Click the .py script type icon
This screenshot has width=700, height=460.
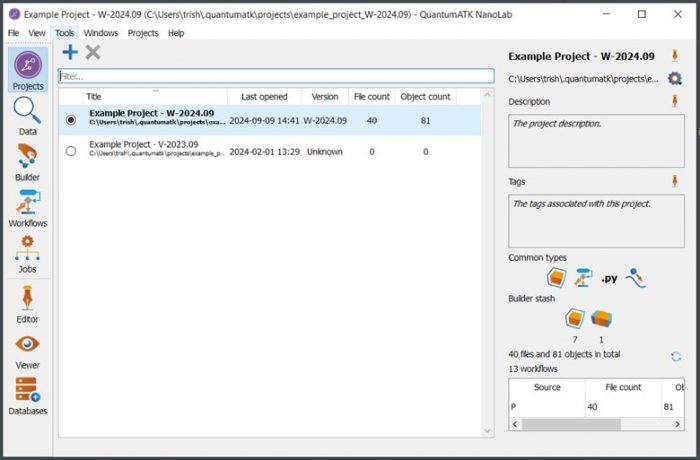(x=609, y=278)
